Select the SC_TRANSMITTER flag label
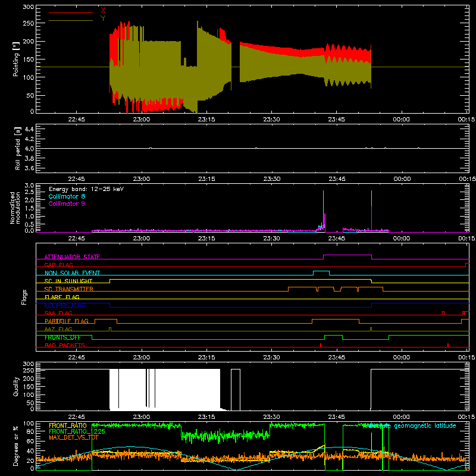The width and height of the screenshot is (476, 476). 69,289
